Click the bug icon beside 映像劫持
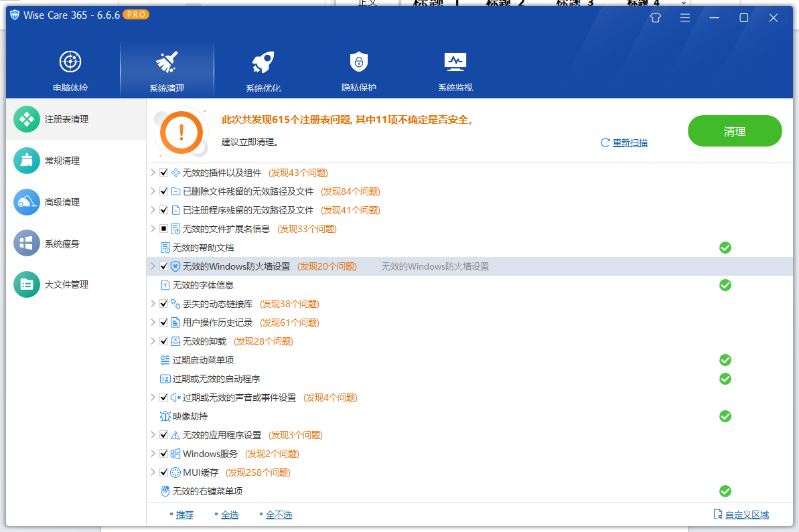Viewport: 799px width, 532px height. click(x=165, y=416)
